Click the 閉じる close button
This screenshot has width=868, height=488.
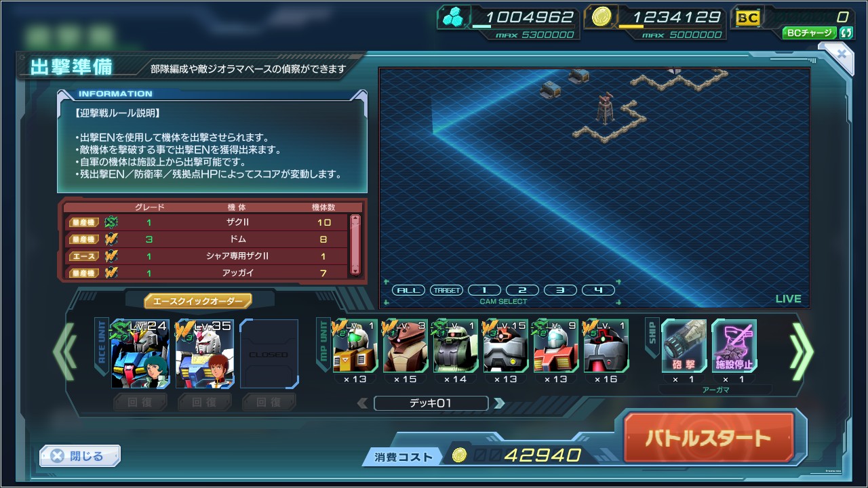point(80,456)
